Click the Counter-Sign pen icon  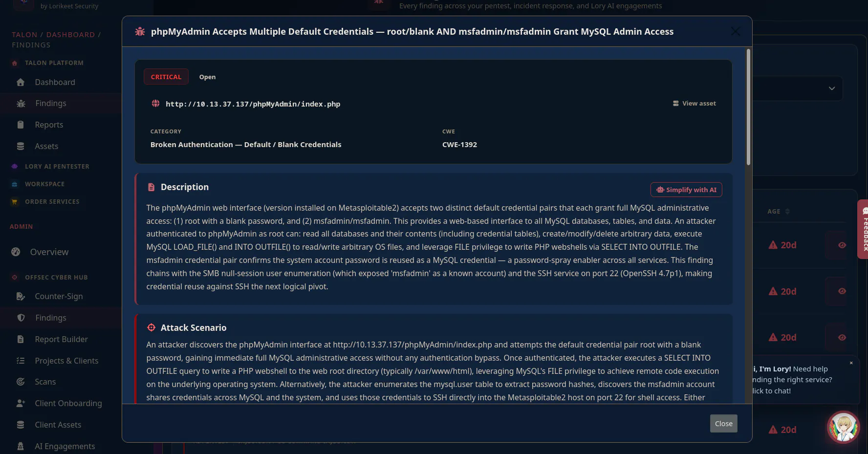[21, 296]
